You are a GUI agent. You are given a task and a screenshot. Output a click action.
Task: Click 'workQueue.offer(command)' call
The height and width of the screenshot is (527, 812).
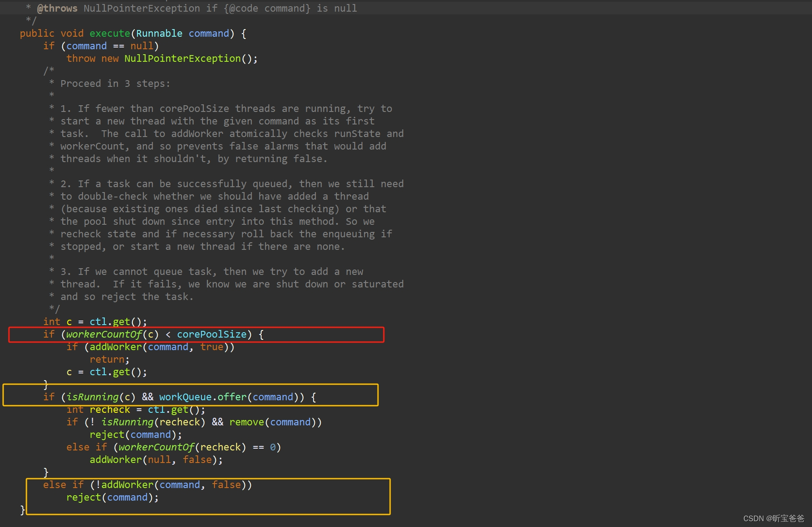pyautogui.click(x=229, y=397)
